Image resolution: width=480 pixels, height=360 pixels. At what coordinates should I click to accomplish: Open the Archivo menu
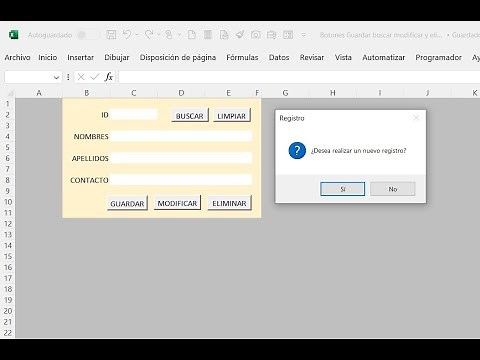click(x=17, y=58)
